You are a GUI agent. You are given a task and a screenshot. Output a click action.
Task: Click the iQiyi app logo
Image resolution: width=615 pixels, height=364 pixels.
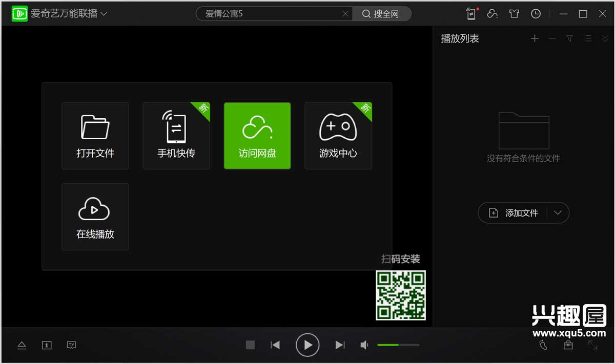[19, 14]
